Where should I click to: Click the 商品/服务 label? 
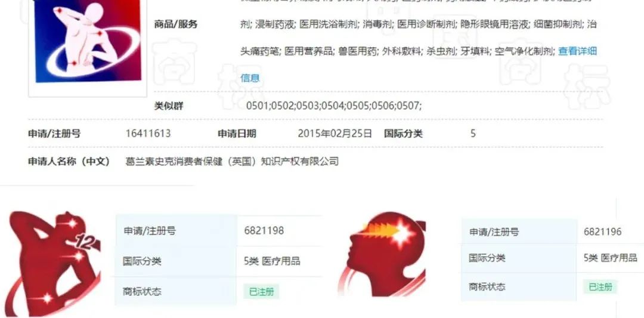tap(176, 24)
